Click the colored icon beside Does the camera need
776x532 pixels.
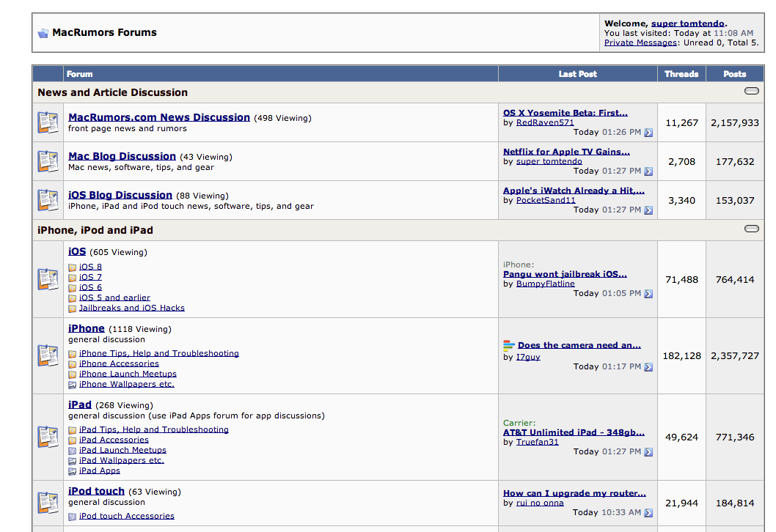click(509, 344)
